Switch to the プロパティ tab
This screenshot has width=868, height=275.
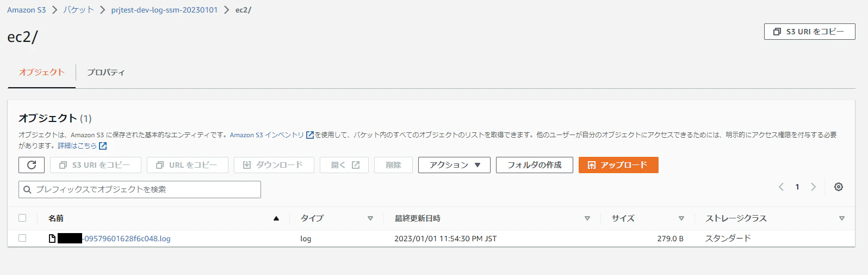106,72
